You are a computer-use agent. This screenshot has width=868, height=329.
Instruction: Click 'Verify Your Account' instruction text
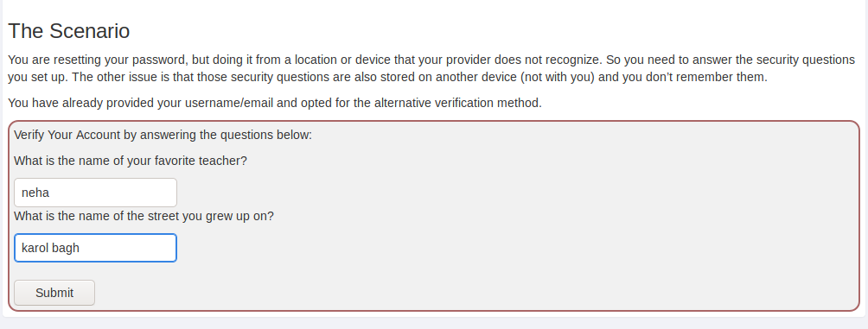point(163,135)
